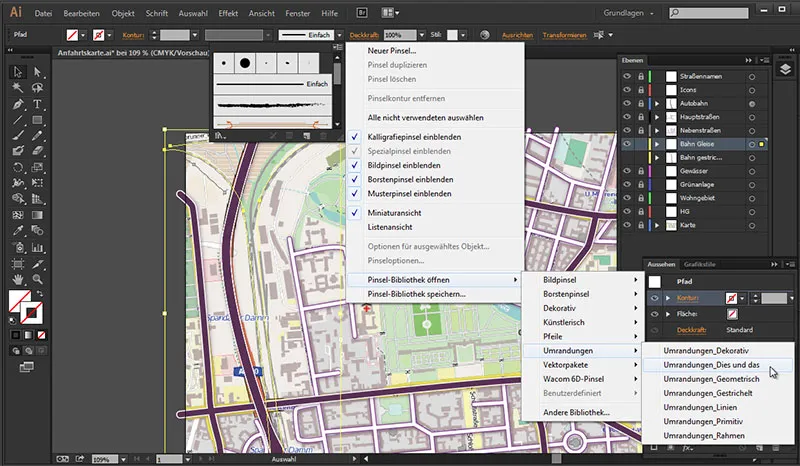Choose Neuer Pinsel... from panel menu
800x466 pixels.
coord(392,51)
